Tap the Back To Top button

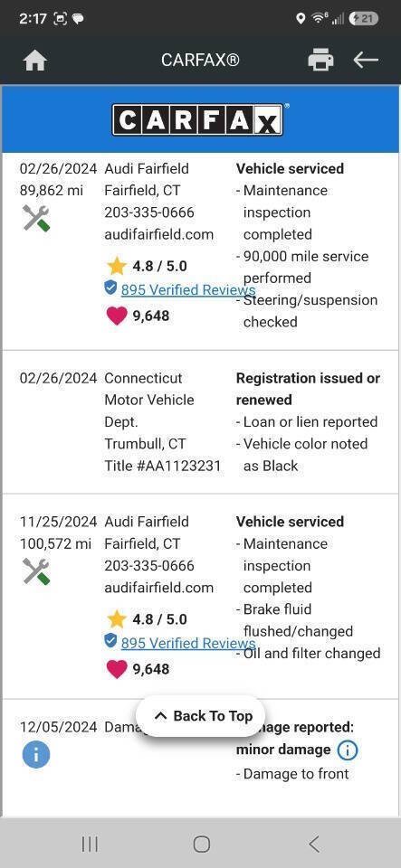[201, 716]
